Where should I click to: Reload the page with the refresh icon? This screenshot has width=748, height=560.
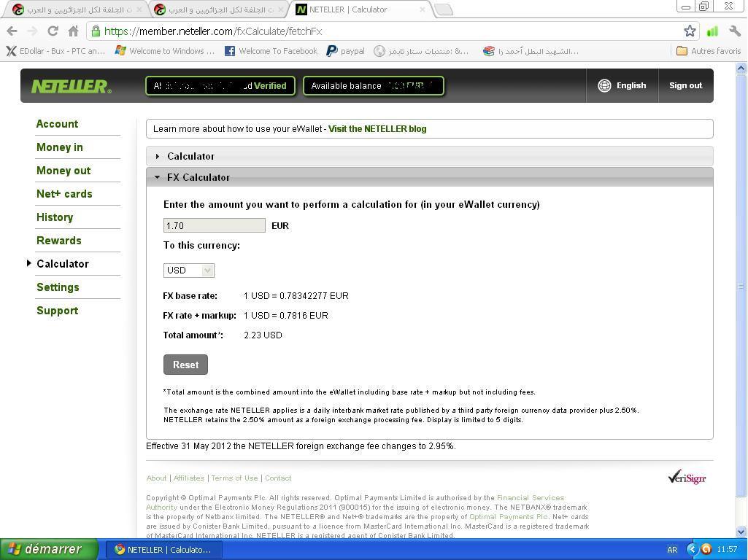[53, 31]
